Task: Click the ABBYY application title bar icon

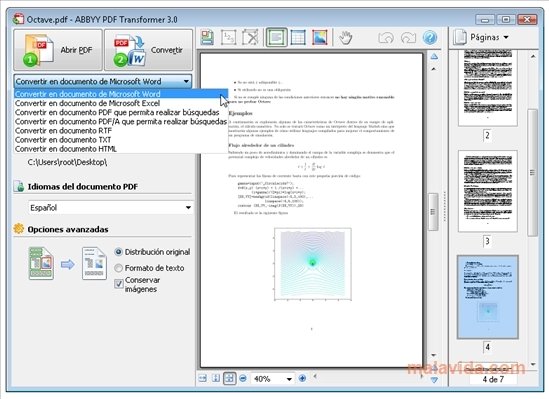Action: coord(18,19)
